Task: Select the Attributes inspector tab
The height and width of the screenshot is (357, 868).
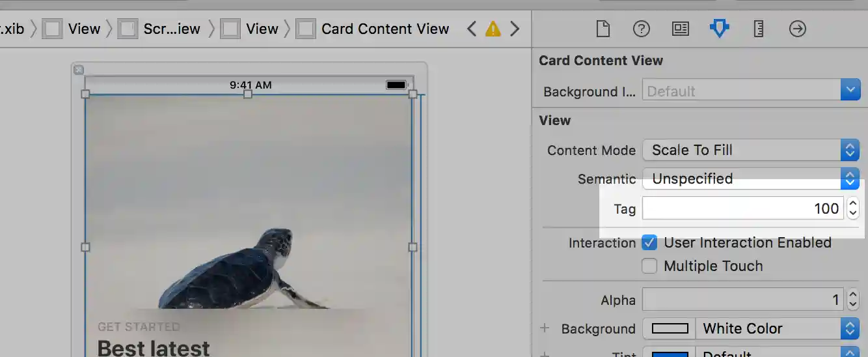Action: (719, 29)
